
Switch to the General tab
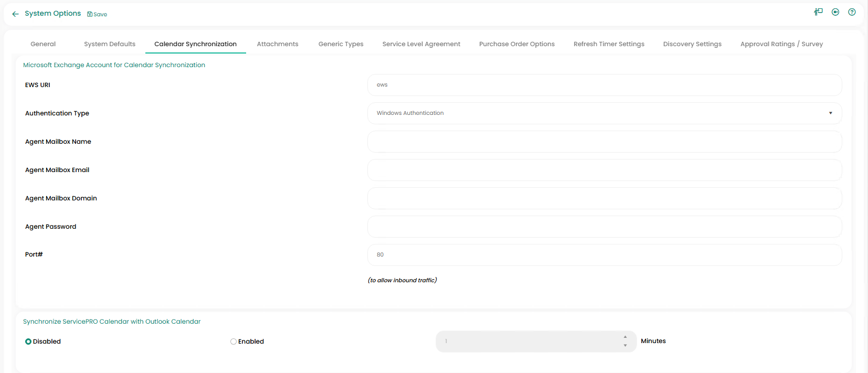pos(43,44)
